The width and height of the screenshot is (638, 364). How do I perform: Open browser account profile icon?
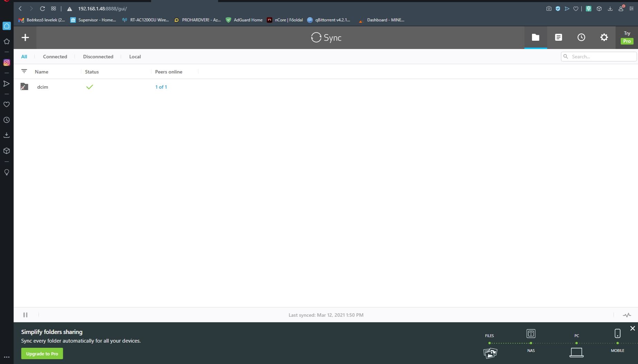[621, 8]
